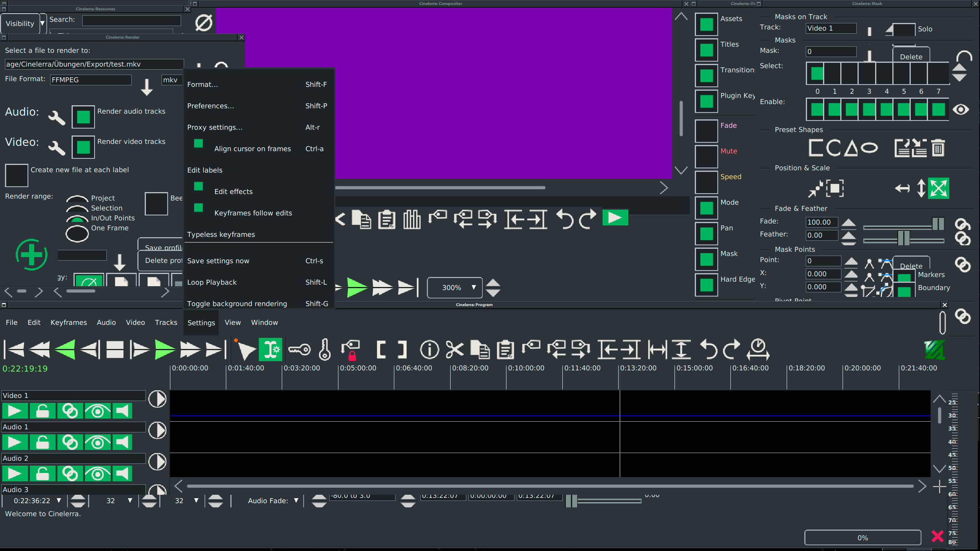Screen dimensions: 980x551
Task: Click the Audio render settings wrench icon
Action: 57,117
